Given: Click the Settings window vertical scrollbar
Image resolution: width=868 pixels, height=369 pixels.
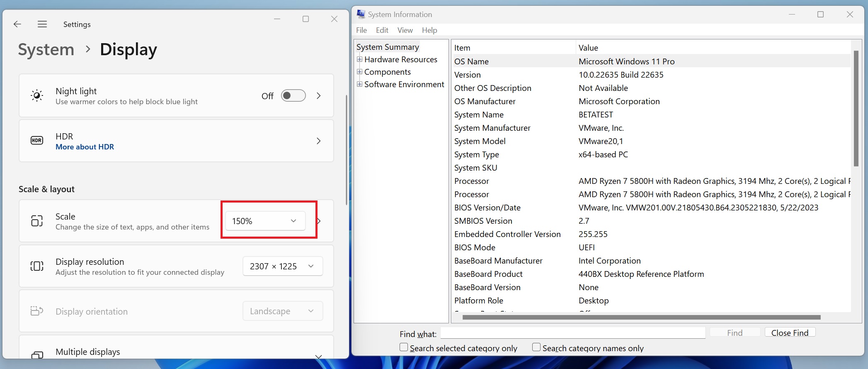Looking at the screenshot, I should point(347,150).
